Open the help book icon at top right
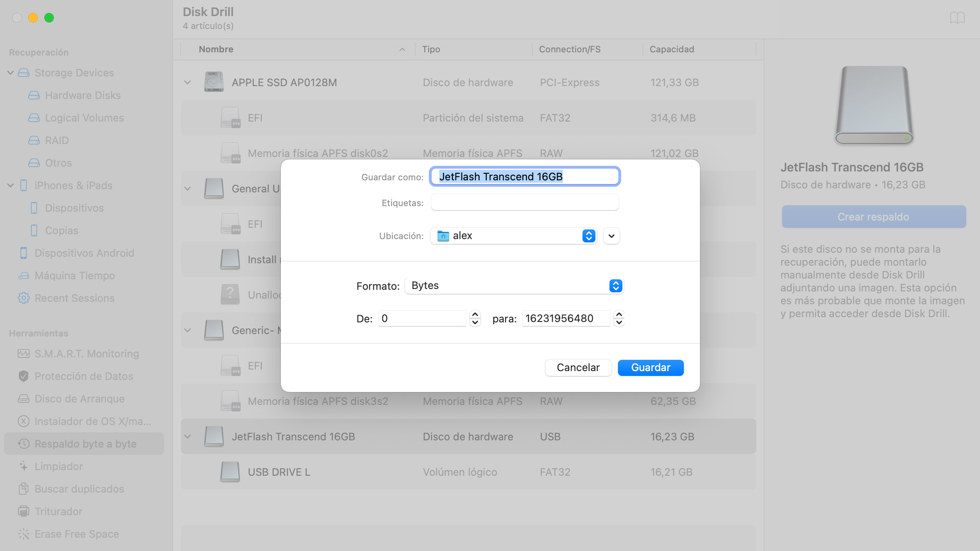980x551 pixels. [x=957, y=18]
